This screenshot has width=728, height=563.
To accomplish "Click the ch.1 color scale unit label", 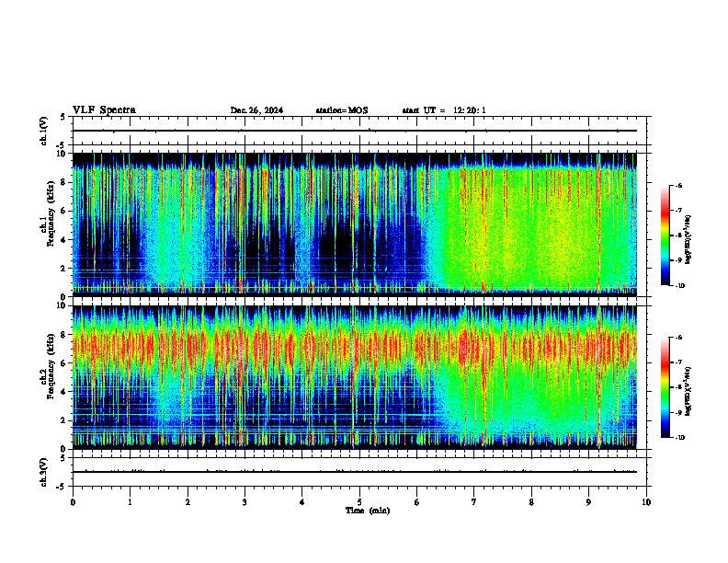I will click(688, 239).
